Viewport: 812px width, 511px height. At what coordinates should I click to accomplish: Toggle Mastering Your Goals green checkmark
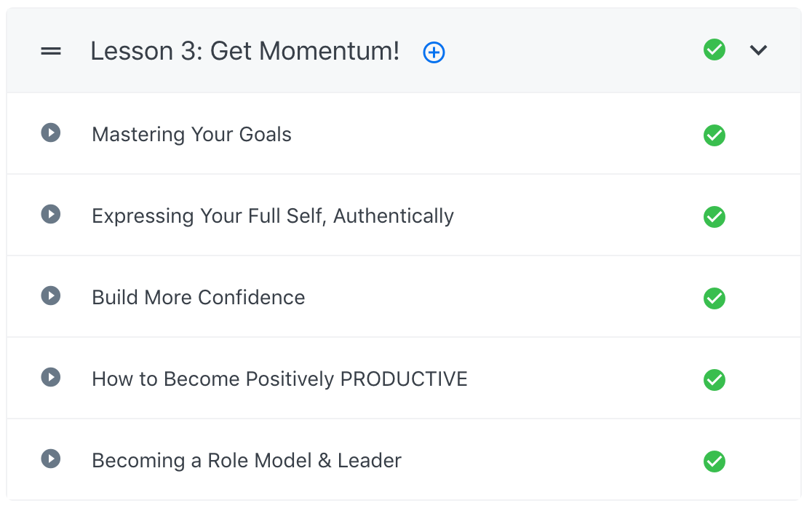tap(715, 135)
